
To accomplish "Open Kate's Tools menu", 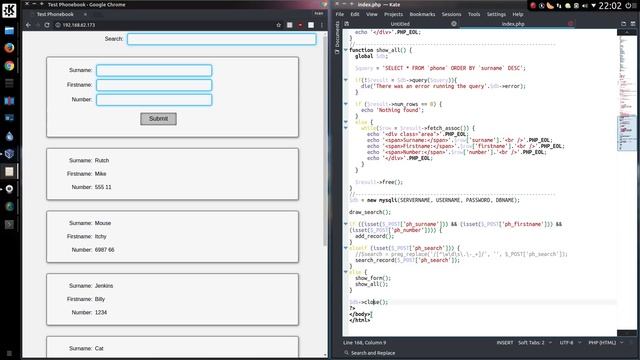I will pos(474,14).
